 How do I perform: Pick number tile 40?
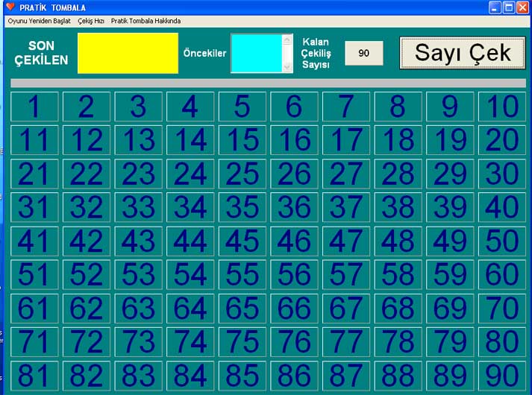click(x=502, y=207)
